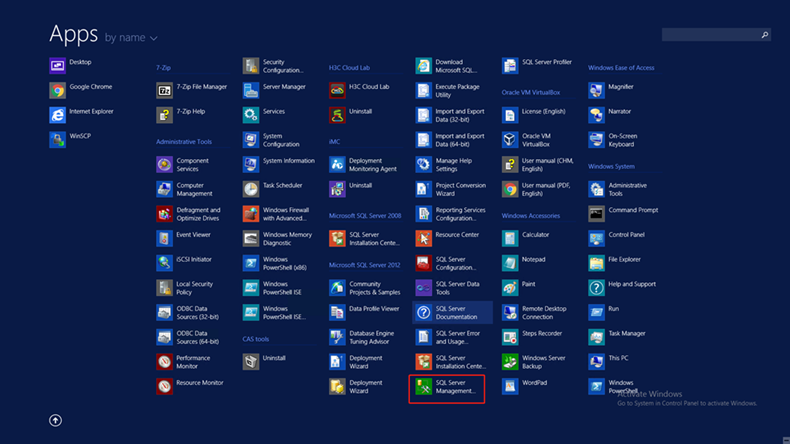The height and width of the screenshot is (444, 790).
Task: Open Steps Recorder
Action: 533,337
